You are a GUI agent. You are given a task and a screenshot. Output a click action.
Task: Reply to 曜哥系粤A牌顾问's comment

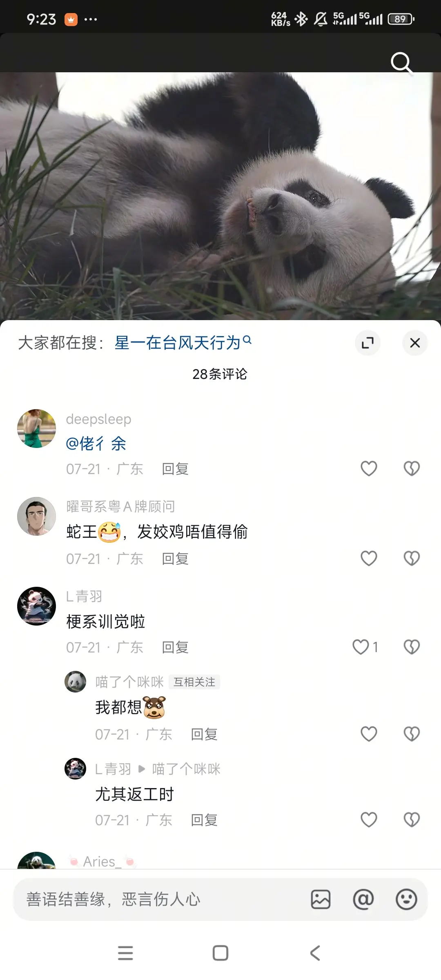point(175,559)
